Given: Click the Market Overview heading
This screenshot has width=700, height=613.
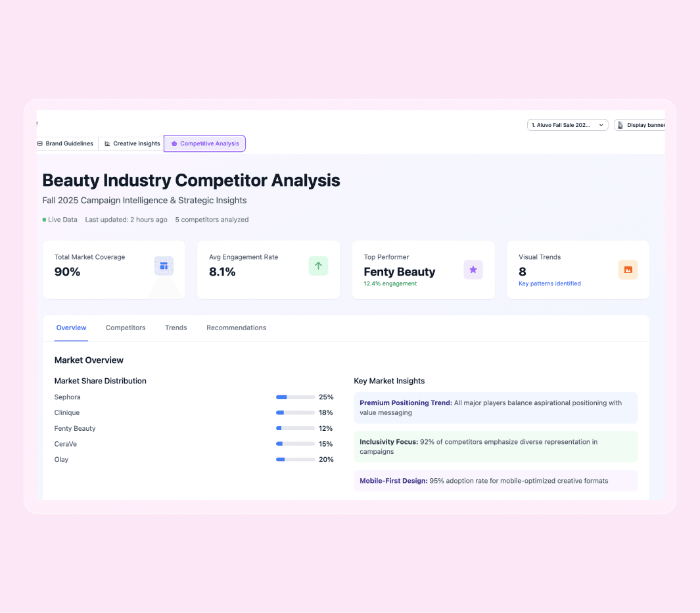Looking at the screenshot, I should coord(89,360).
